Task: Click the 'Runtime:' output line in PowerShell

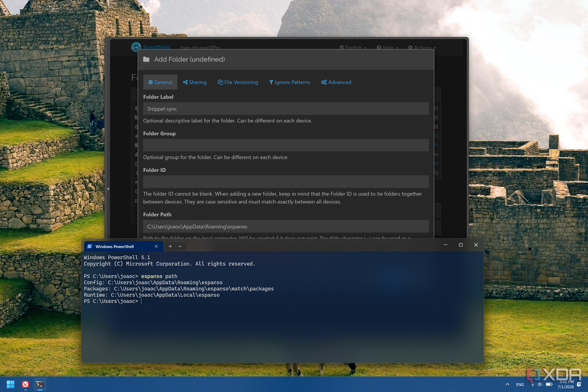Action: coord(152,295)
